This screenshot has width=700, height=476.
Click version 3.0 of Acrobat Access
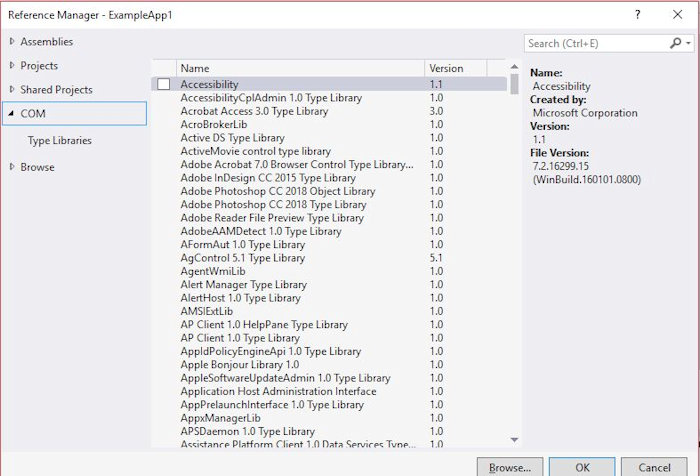[x=436, y=111]
